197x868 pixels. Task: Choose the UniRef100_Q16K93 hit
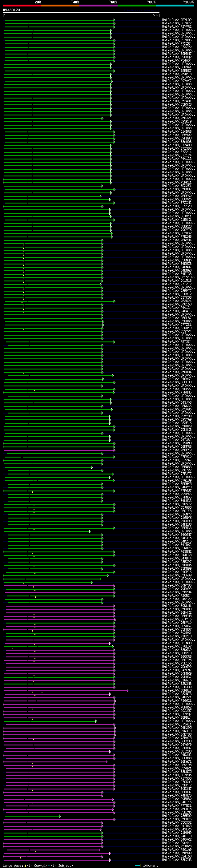point(176,521)
